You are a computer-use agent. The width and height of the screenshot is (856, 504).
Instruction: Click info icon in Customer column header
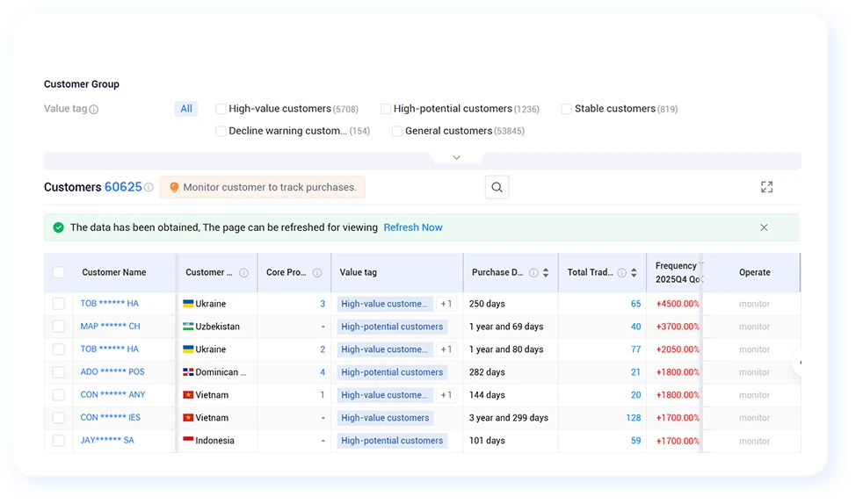pyautogui.click(x=244, y=273)
